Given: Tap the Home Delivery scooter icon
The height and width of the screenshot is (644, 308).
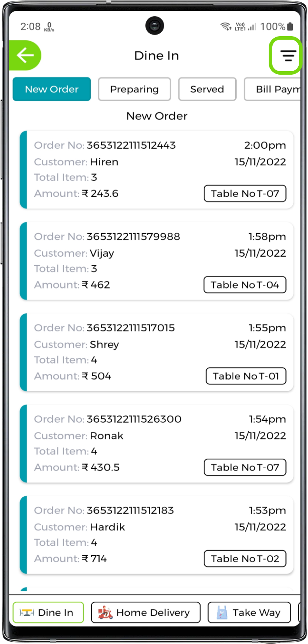Looking at the screenshot, I should [x=105, y=612].
